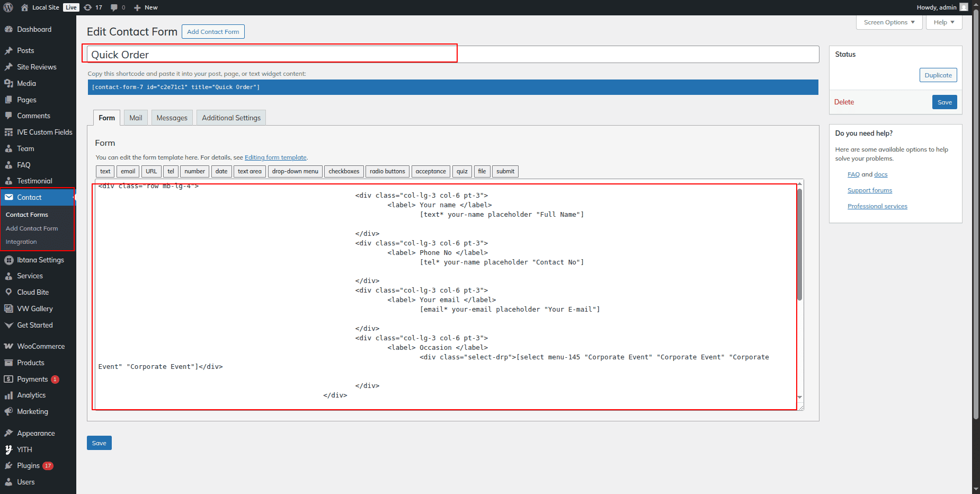This screenshot has width=980, height=494.
Task: Expand the Screen Options dropdown
Action: tap(889, 22)
